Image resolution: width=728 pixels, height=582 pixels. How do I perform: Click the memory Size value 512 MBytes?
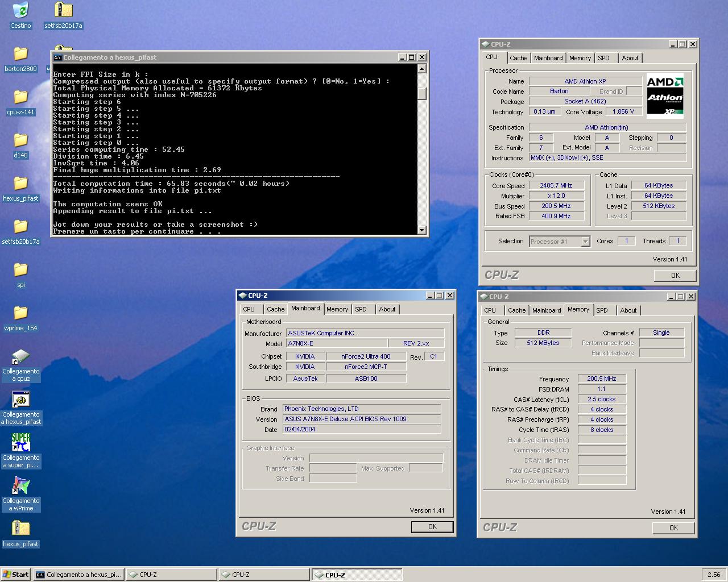click(543, 343)
